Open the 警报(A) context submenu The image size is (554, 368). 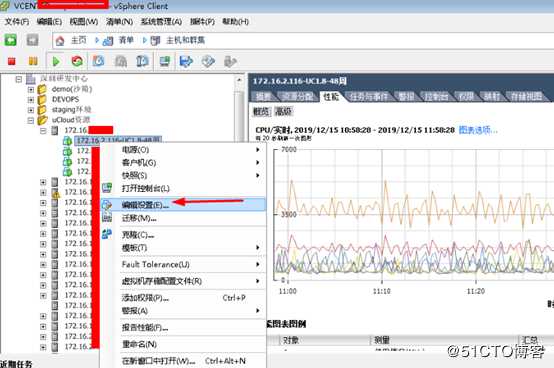pos(183,311)
